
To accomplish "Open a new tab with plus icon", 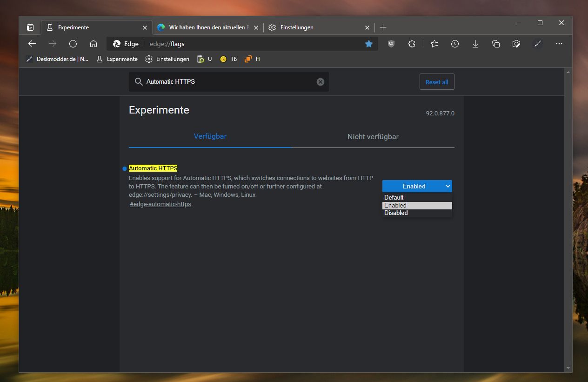I will pos(383,27).
